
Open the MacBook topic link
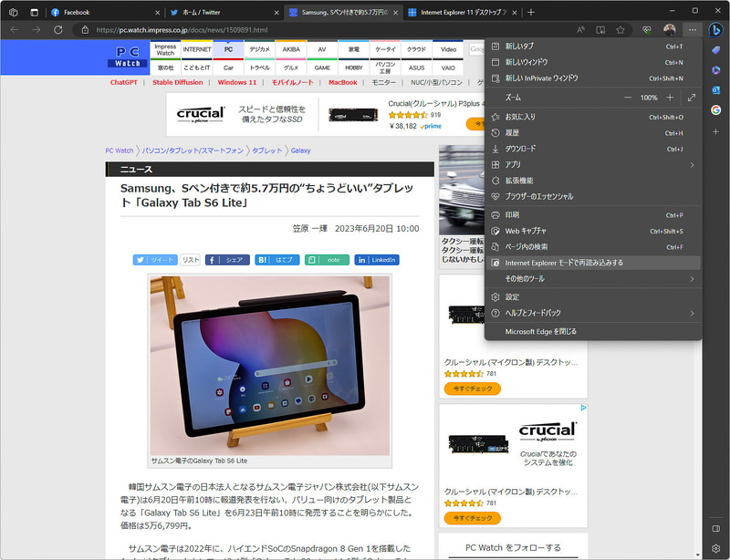click(343, 82)
